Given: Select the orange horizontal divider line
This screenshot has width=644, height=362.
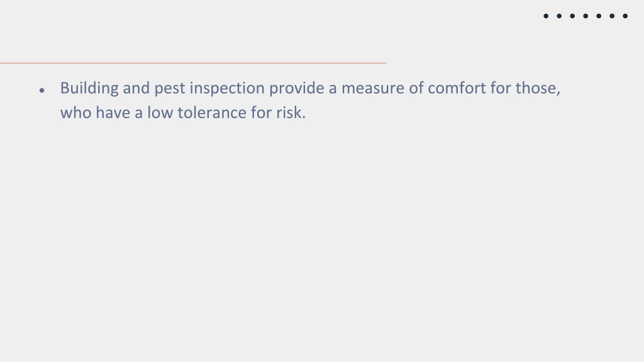Looking at the screenshot, I should 193,63.
